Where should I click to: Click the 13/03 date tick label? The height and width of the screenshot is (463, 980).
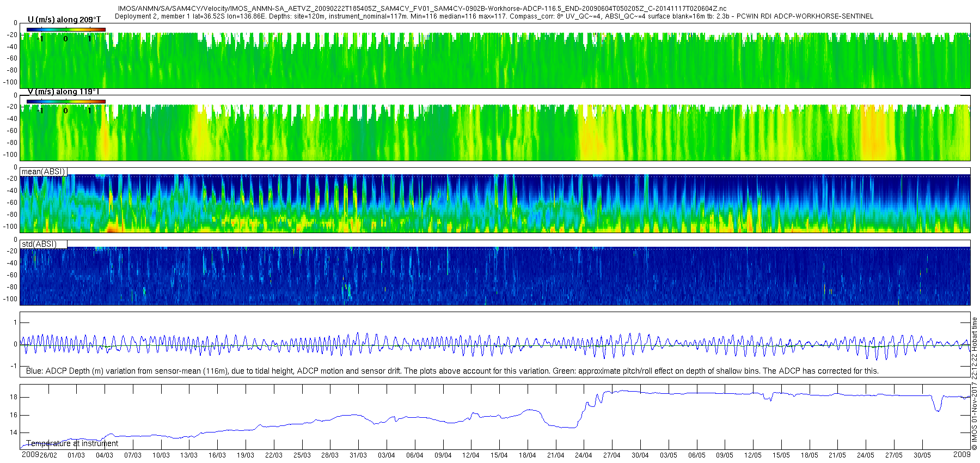[x=189, y=455]
